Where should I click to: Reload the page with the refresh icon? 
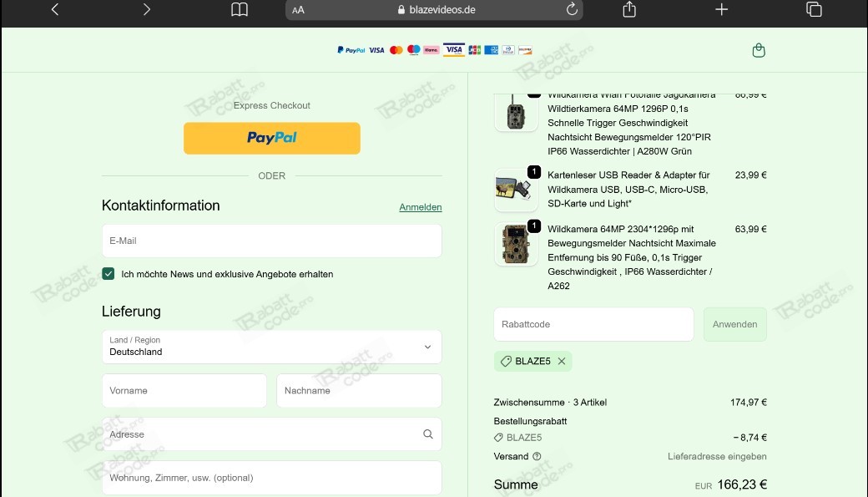[x=572, y=9]
